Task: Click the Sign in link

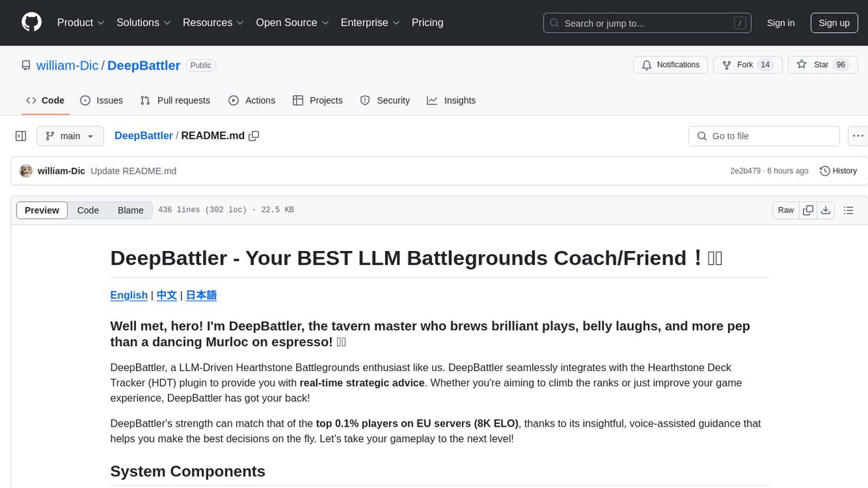Action: (781, 23)
